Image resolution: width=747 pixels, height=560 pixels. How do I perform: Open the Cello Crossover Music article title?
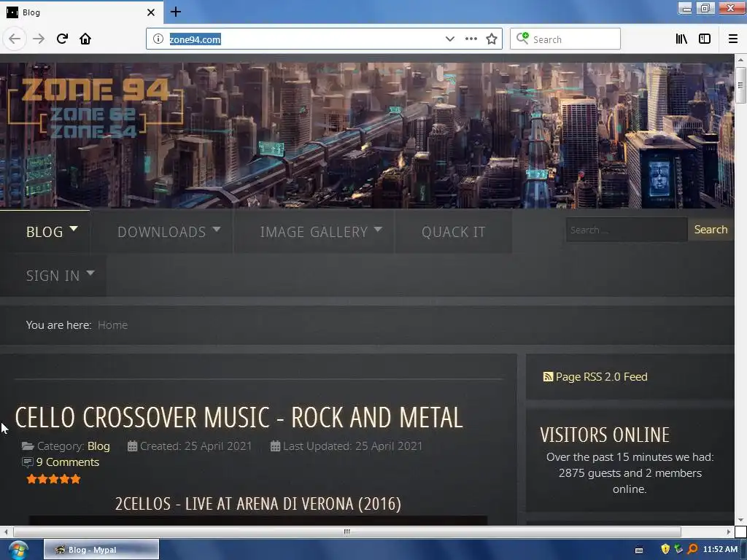coord(239,418)
